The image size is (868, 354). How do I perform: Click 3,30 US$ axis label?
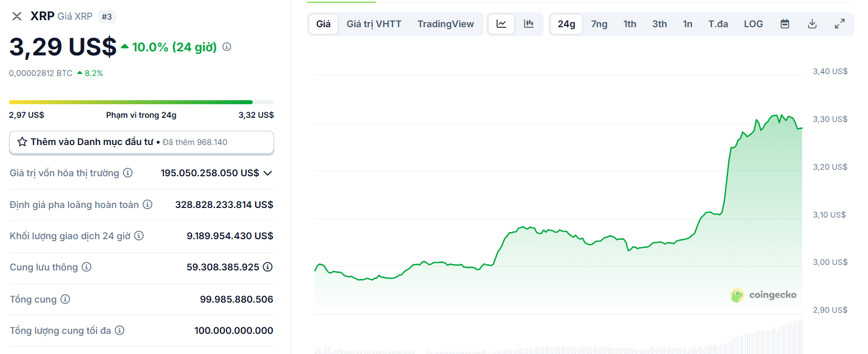click(830, 119)
